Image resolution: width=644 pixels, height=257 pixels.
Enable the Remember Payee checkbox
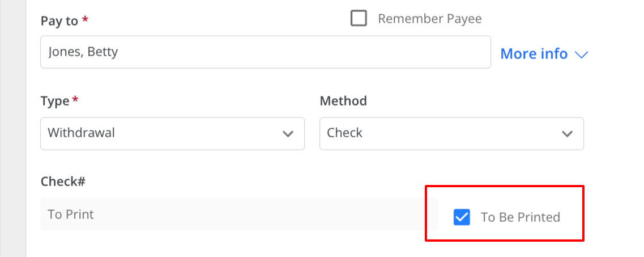pos(359,19)
